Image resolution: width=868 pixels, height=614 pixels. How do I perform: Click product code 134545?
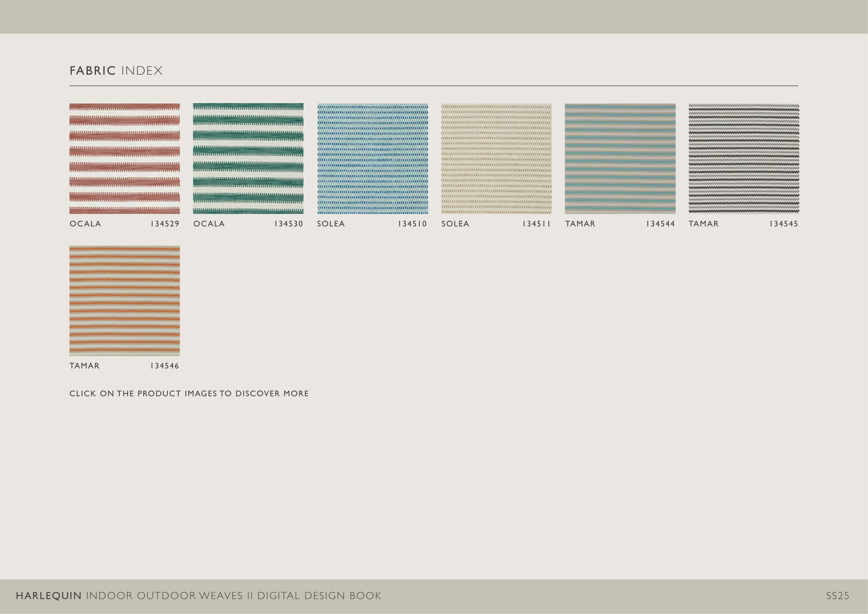(784, 224)
